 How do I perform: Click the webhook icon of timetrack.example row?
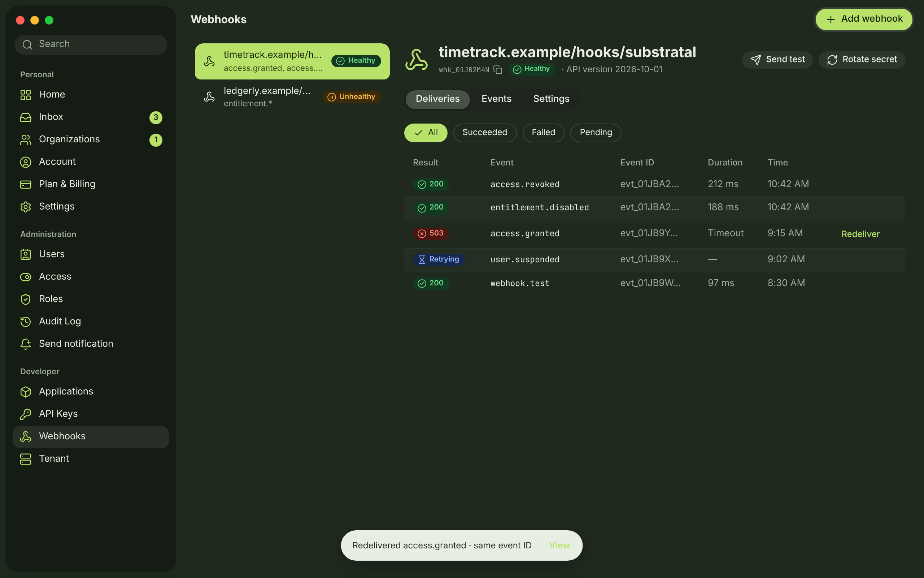pyautogui.click(x=209, y=61)
